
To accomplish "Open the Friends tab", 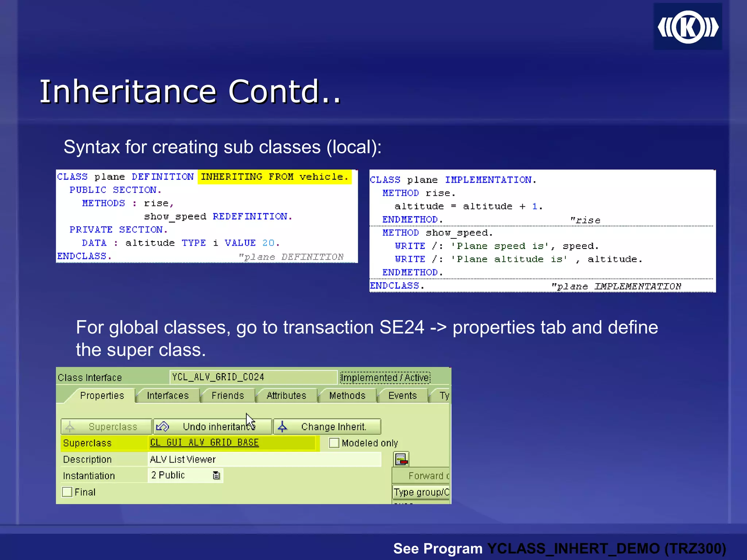I will (228, 396).
